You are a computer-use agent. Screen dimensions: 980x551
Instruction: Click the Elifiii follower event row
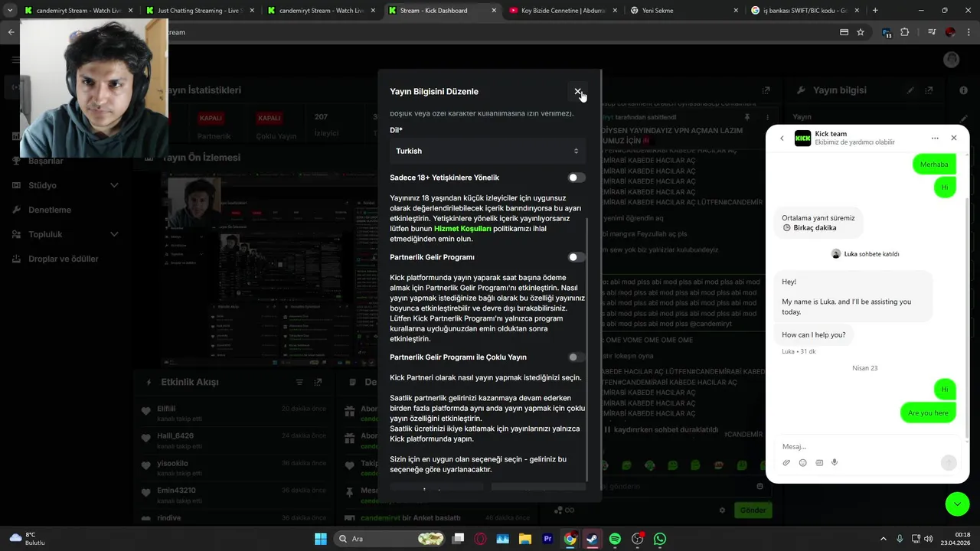[234, 412]
